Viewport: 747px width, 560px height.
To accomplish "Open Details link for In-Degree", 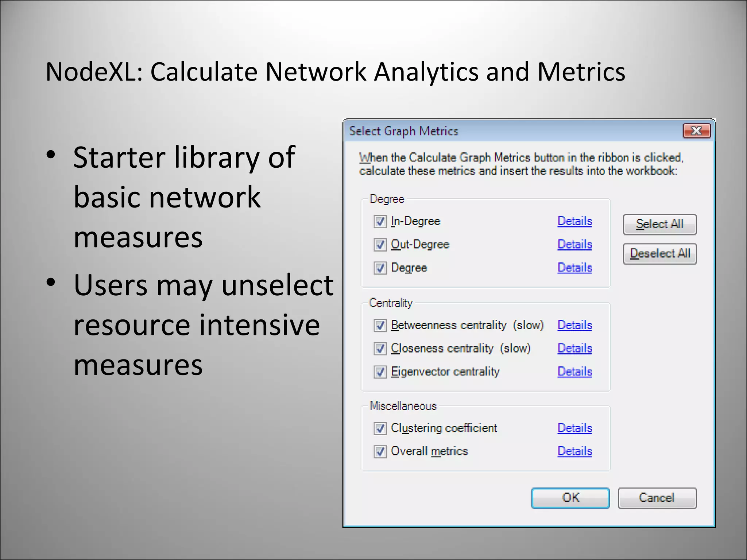I will point(574,221).
